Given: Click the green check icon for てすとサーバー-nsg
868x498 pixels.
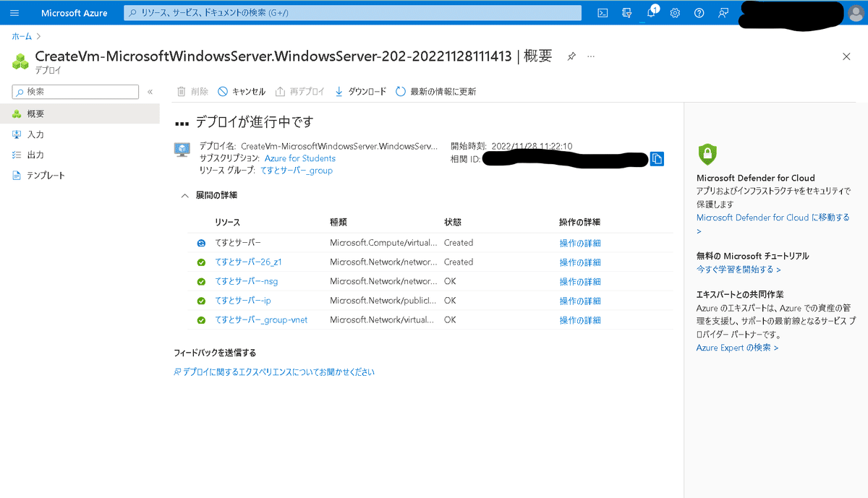Looking at the screenshot, I should [x=201, y=282].
